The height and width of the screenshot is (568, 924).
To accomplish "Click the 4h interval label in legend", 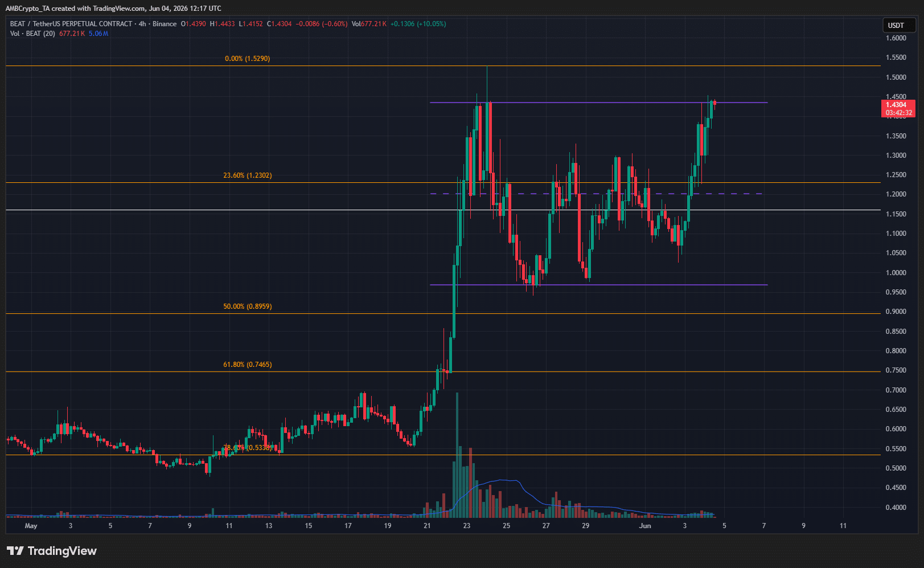I will click(x=142, y=24).
